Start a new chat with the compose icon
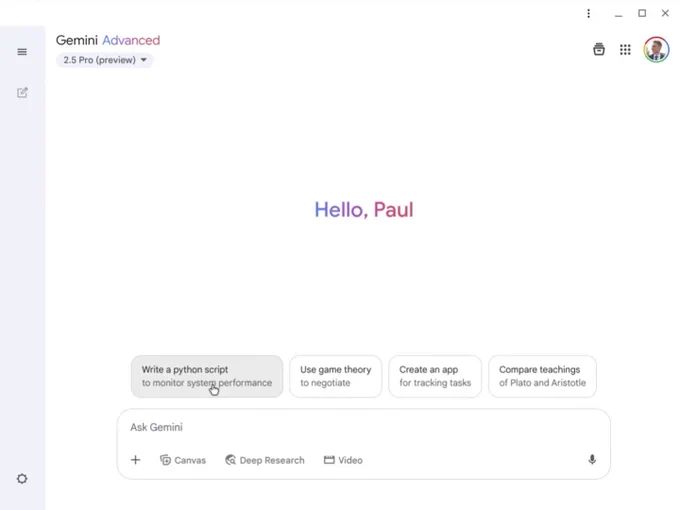 22,92
